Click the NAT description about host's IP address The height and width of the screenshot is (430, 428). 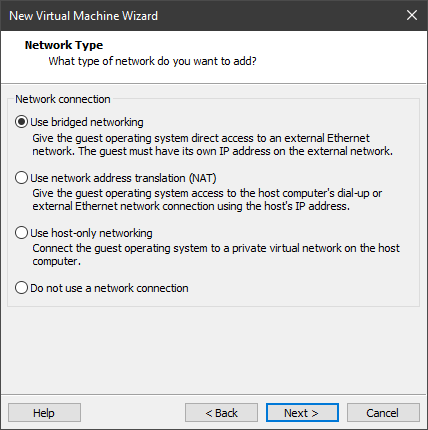point(207,200)
